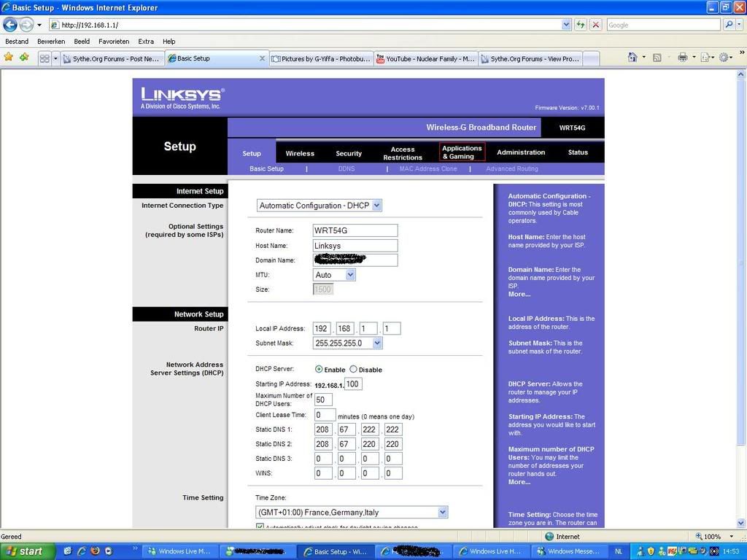The image size is (747, 560).
Task: Open the Favorites Center star icon
Action: tap(8, 58)
